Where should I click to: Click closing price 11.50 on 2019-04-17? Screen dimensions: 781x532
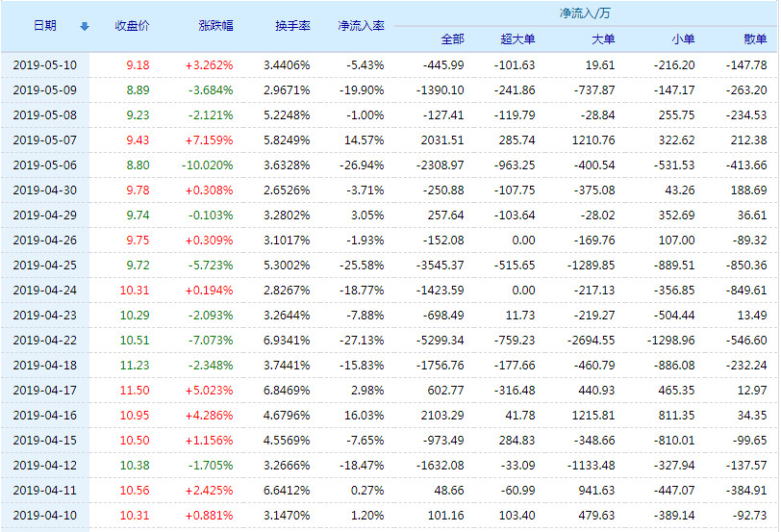(135, 390)
